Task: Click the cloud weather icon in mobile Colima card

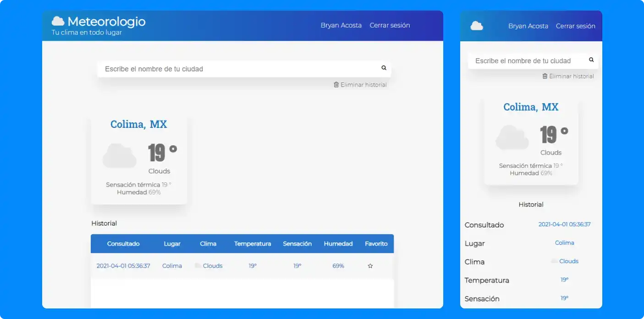Action: tap(512, 137)
